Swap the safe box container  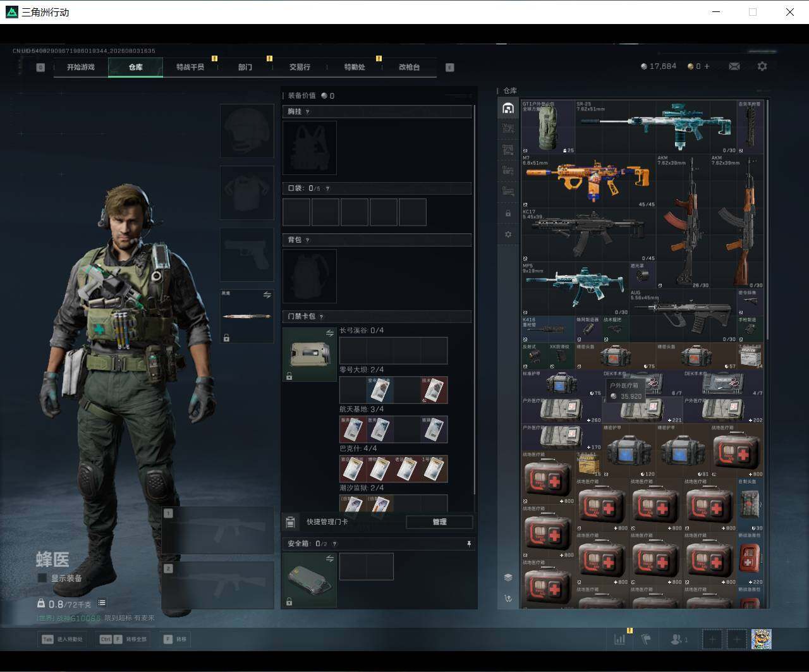click(329, 559)
